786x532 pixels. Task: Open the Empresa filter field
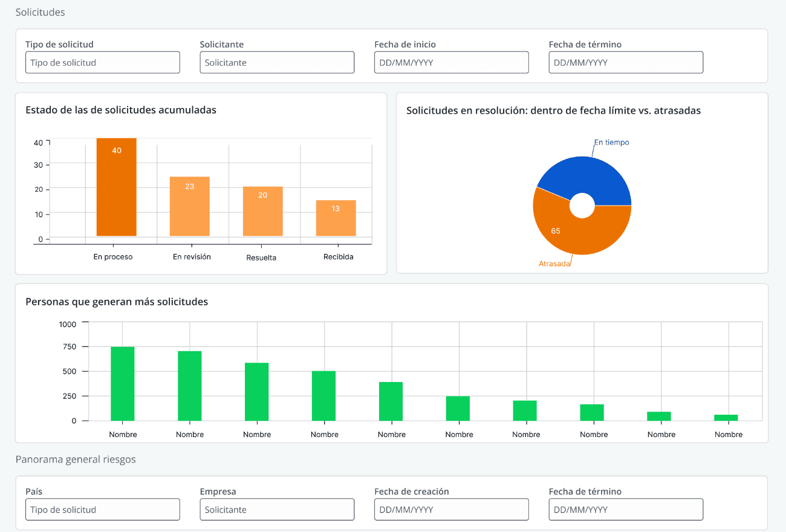coord(277,510)
